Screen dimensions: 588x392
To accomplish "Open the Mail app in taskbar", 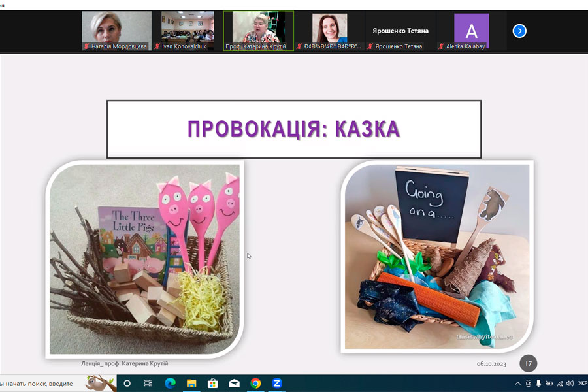I will coord(234,383).
